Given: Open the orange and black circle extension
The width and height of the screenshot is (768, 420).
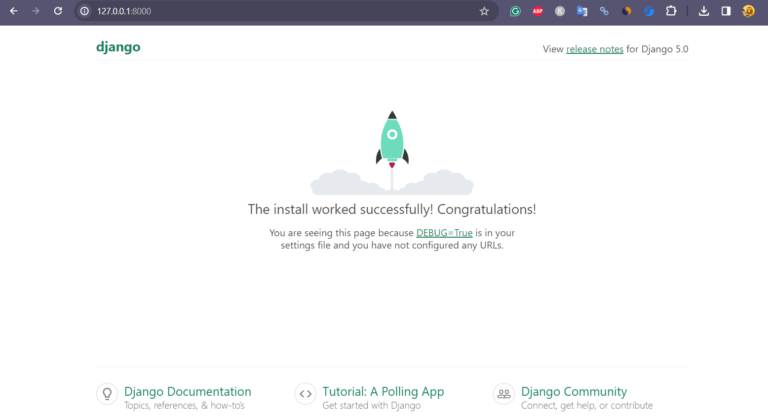Looking at the screenshot, I should click(626, 11).
